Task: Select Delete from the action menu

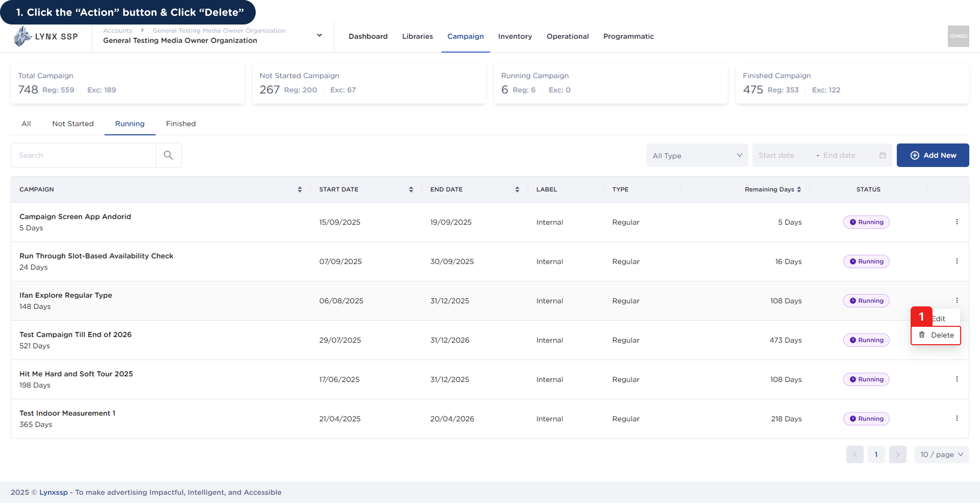Action: click(x=936, y=335)
